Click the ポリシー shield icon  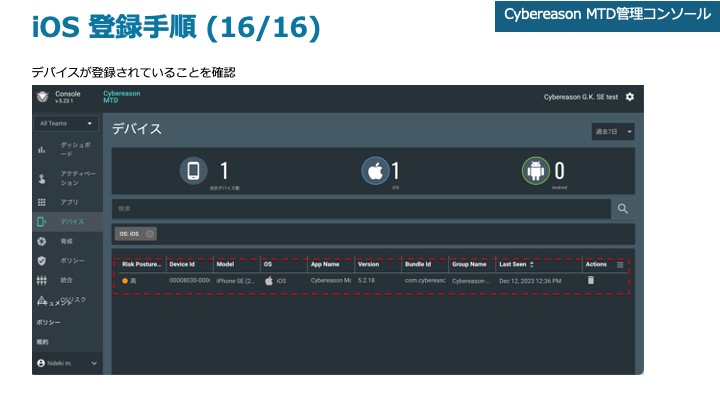[x=42, y=261]
